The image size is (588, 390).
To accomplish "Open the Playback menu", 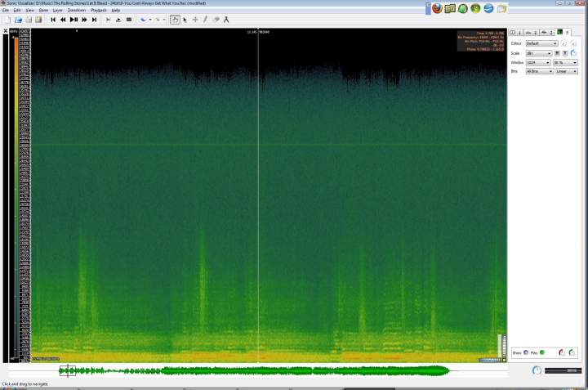I will coord(99,10).
